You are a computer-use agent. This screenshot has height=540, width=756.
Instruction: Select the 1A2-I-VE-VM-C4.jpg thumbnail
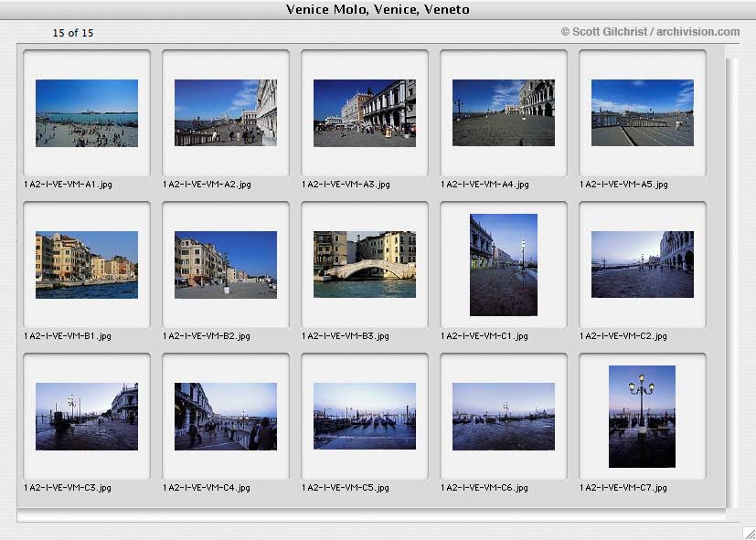click(226, 417)
